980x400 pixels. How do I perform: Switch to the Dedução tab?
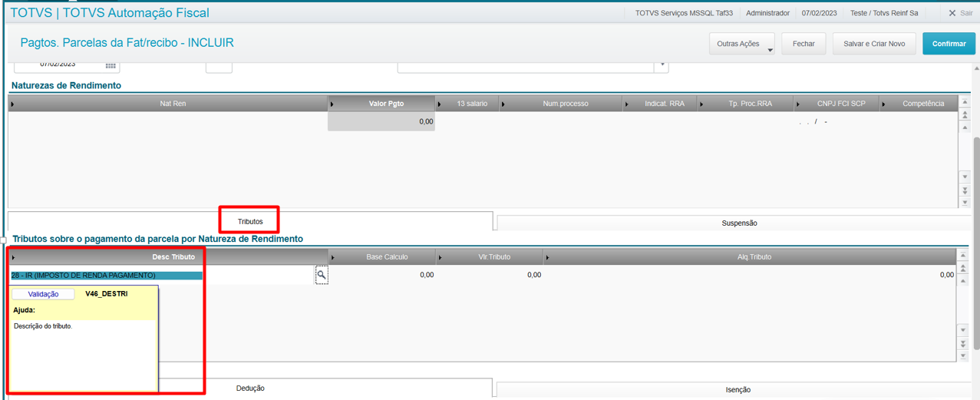click(250, 388)
